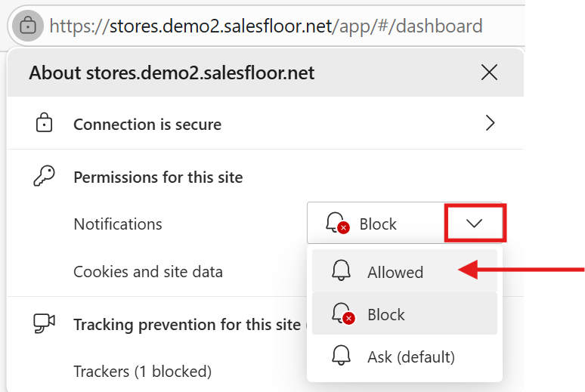Open the Notifications Block combo box
The height and width of the screenshot is (392, 585).
[x=378, y=224]
